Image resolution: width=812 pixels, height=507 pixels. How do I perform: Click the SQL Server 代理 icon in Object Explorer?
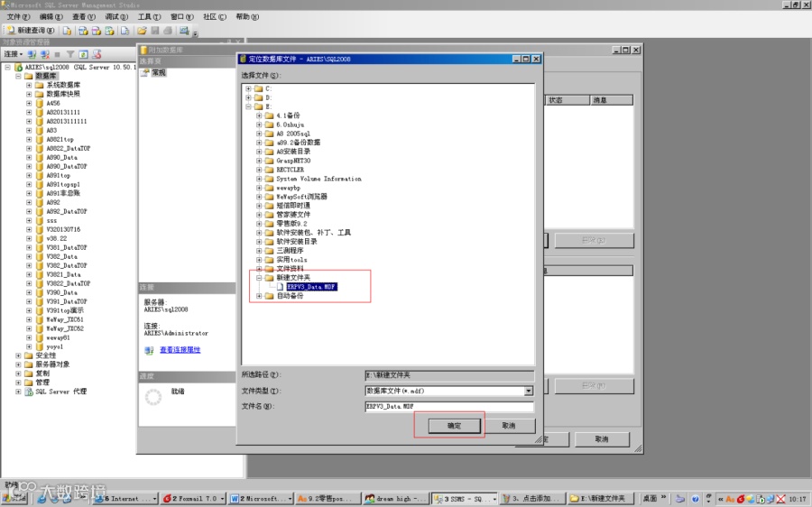click(29, 392)
